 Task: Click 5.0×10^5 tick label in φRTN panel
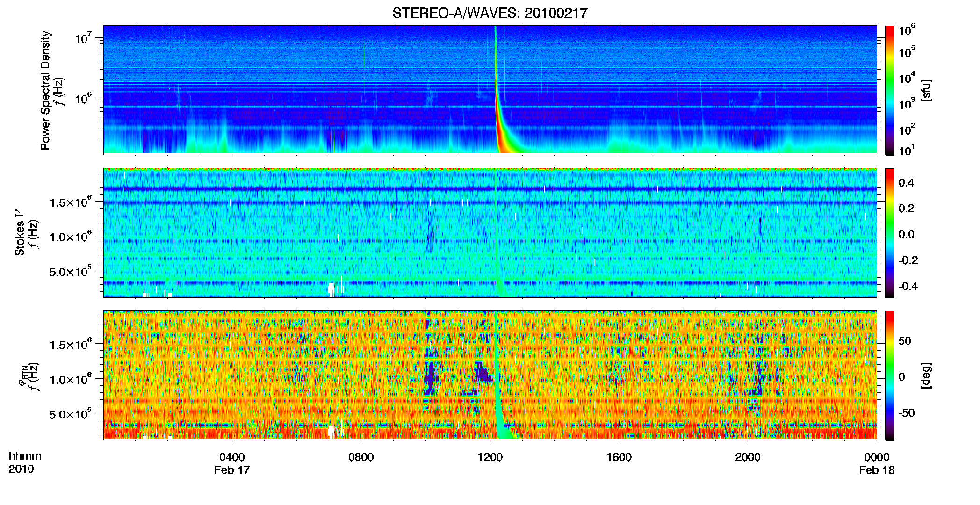[71, 414]
